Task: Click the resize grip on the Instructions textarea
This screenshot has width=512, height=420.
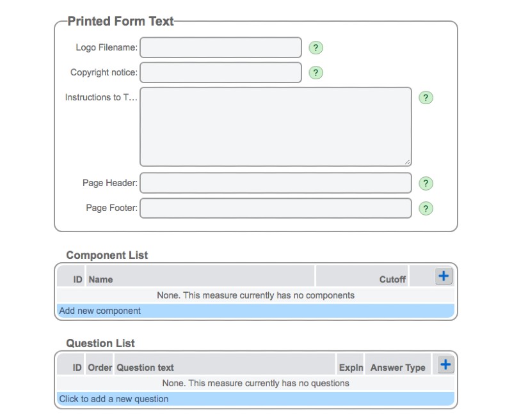Action: click(406, 162)
